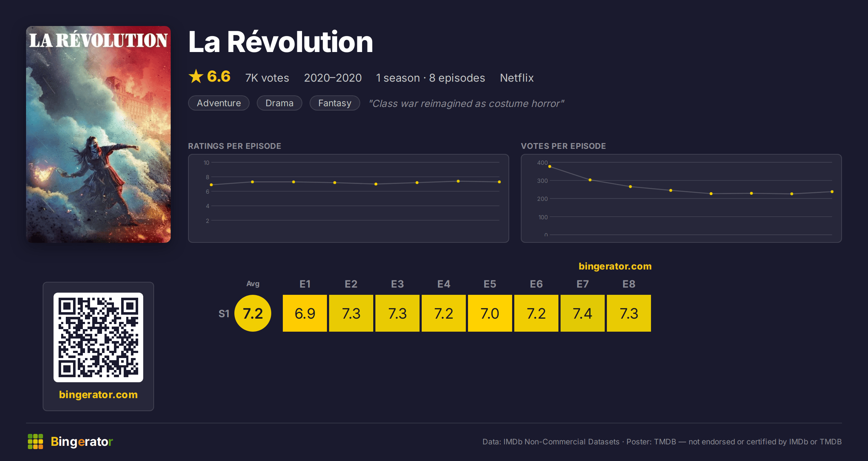The image size is (868, 461).
Task: Click the first point on votes chart
Action: tap(550, 167)
